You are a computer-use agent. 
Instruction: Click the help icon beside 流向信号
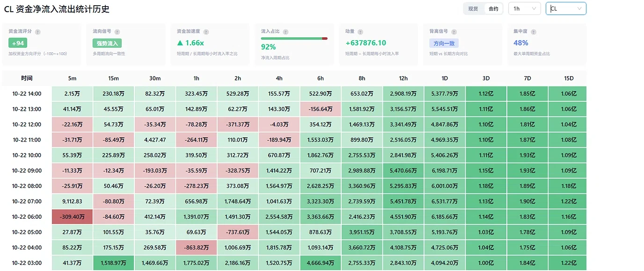117,32
